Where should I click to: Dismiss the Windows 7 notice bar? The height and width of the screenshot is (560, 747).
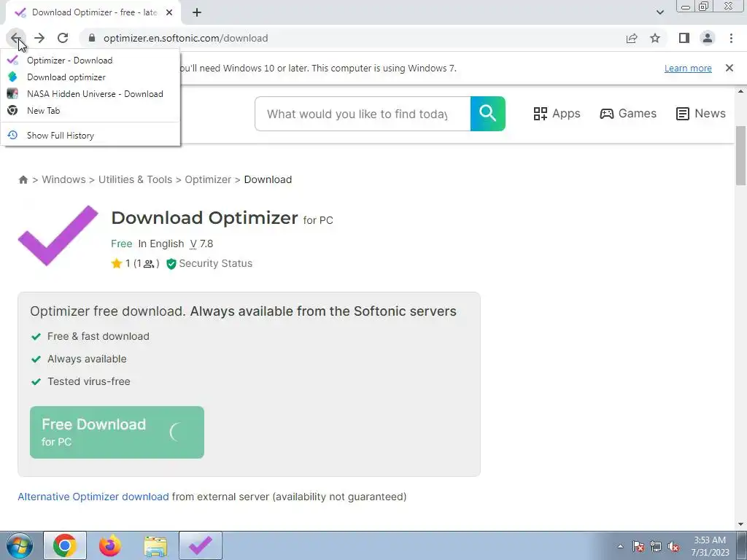click(x=729, y=68)
